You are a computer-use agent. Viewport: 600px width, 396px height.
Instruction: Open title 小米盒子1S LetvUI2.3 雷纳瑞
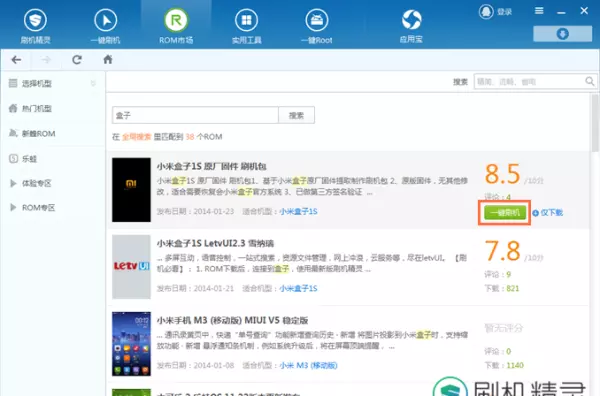pyautogui.click(x=215, y=243)
